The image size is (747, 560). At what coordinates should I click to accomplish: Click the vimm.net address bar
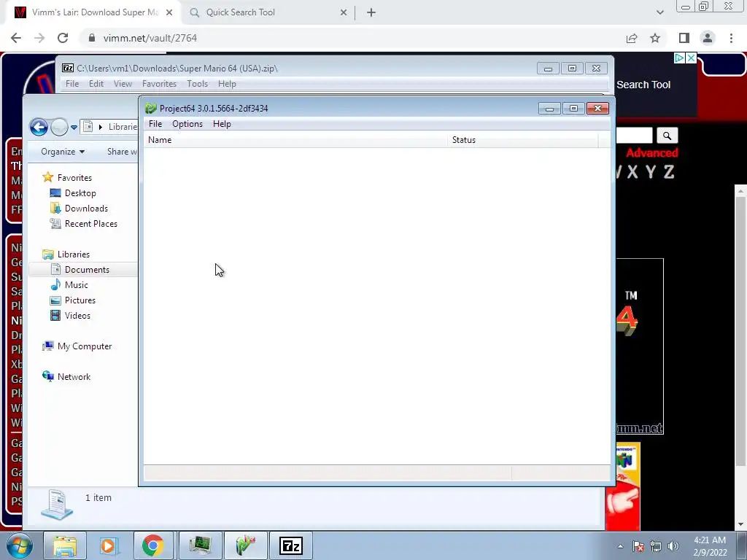click(x=352, y=38)
